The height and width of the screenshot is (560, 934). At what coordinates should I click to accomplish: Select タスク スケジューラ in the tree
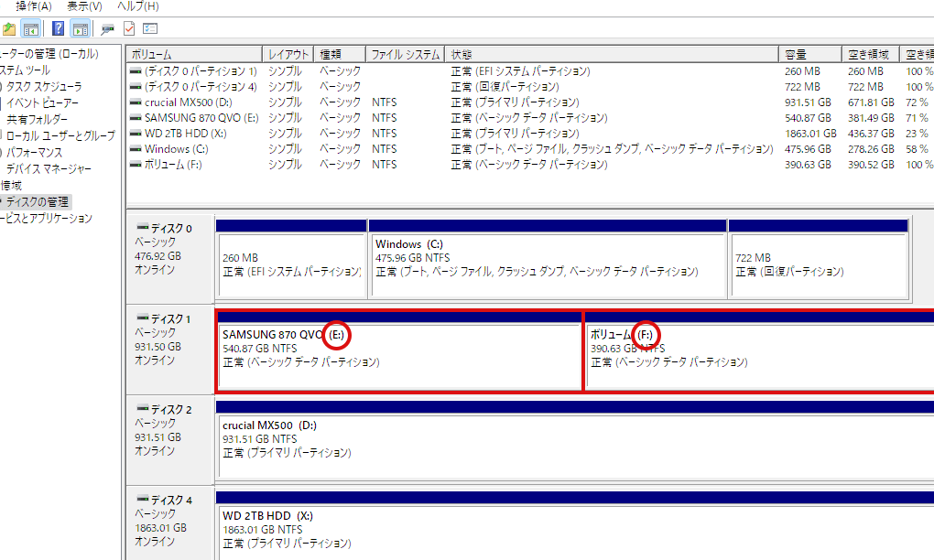click(x=44, y=86)
